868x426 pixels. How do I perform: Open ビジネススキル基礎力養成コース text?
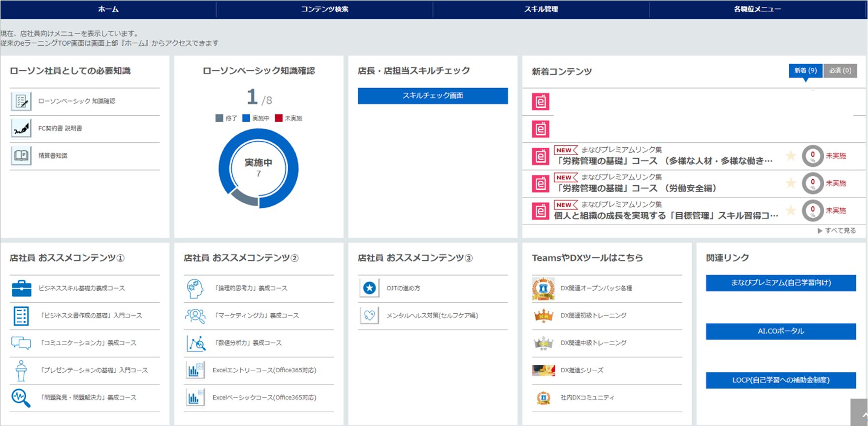(82, 288)
